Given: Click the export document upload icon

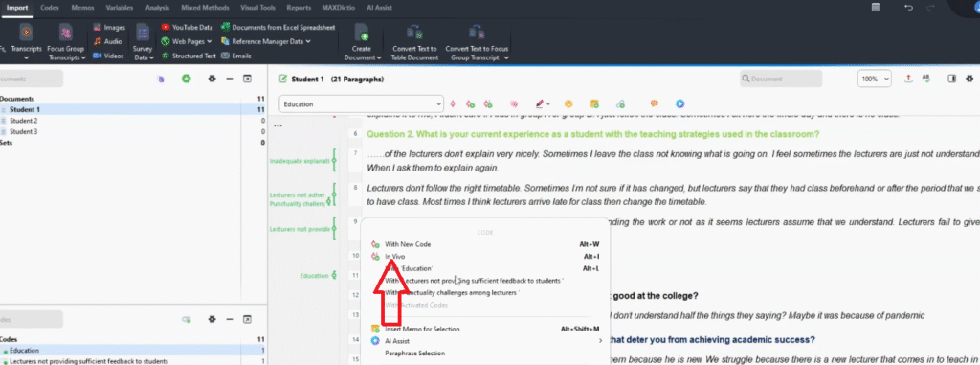Looking at the screenshot, I should point(908,79).
